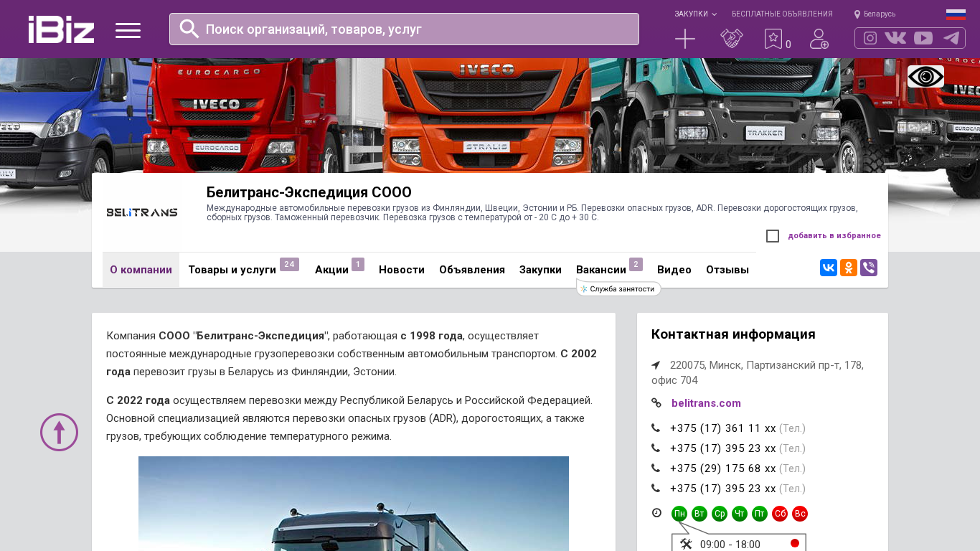Open iBiz YouTube channel

(x=923, y=38)
